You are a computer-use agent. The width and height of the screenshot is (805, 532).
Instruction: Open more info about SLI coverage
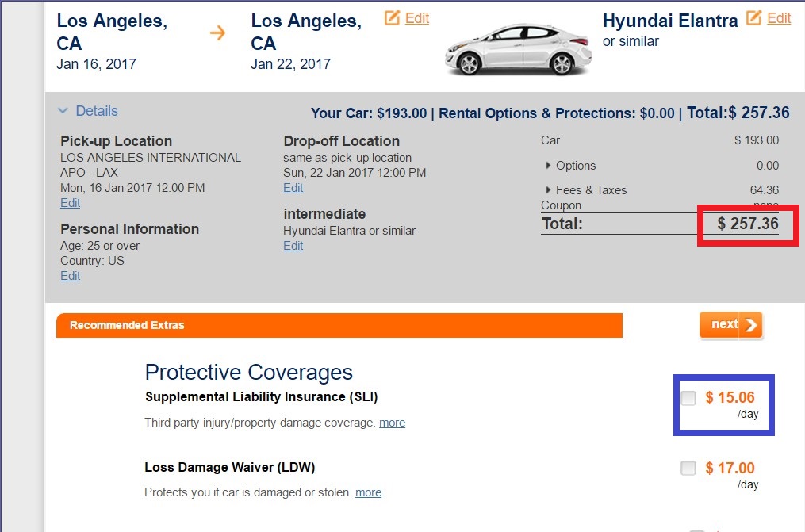point(393,423)
